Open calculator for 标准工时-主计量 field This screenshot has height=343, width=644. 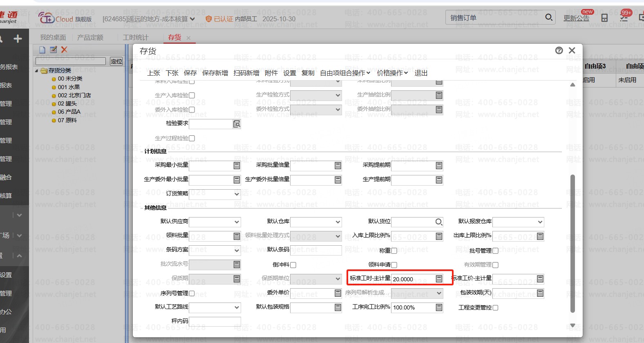pos(439,279)
